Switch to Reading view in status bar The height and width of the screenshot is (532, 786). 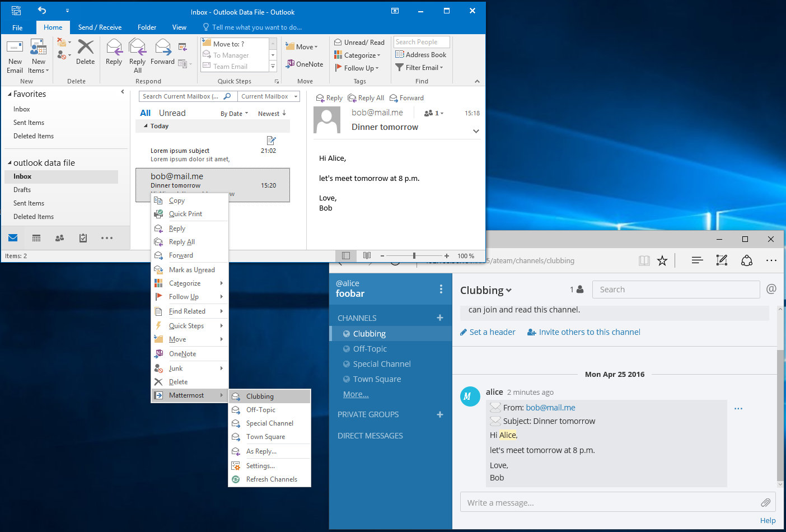(367, 256)
